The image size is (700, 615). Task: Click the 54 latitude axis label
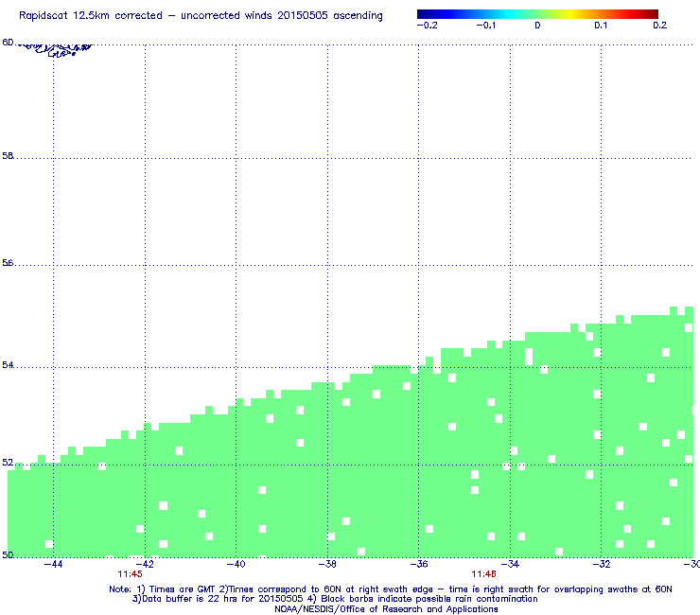[x=8, y=365]
